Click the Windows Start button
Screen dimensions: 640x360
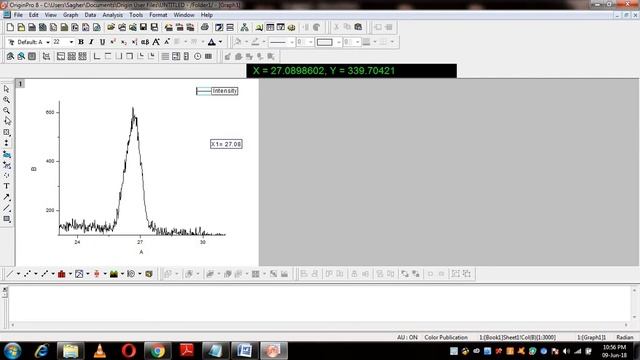point(12,351)
